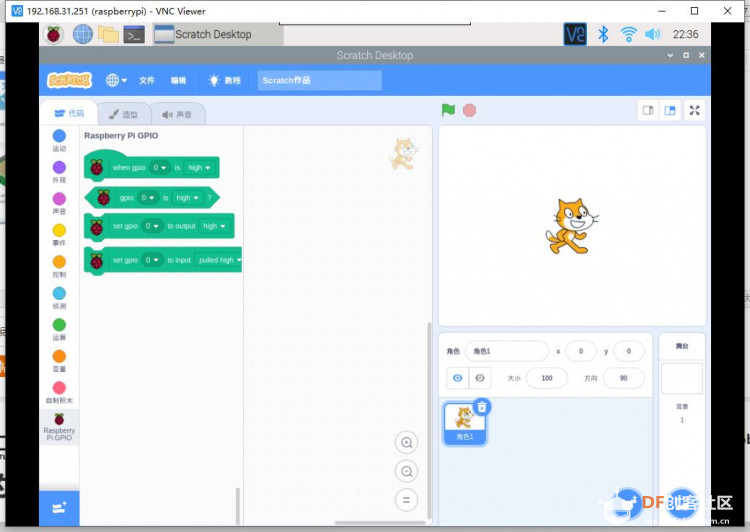Zoom in the code workspace
750x532 pixels.
(407, 443)
